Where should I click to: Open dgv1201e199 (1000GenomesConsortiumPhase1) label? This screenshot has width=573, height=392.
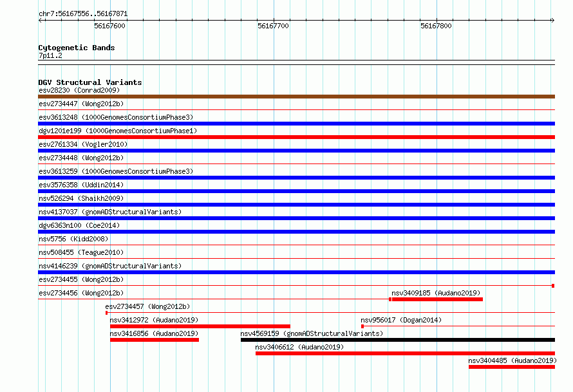coord(118,131)
